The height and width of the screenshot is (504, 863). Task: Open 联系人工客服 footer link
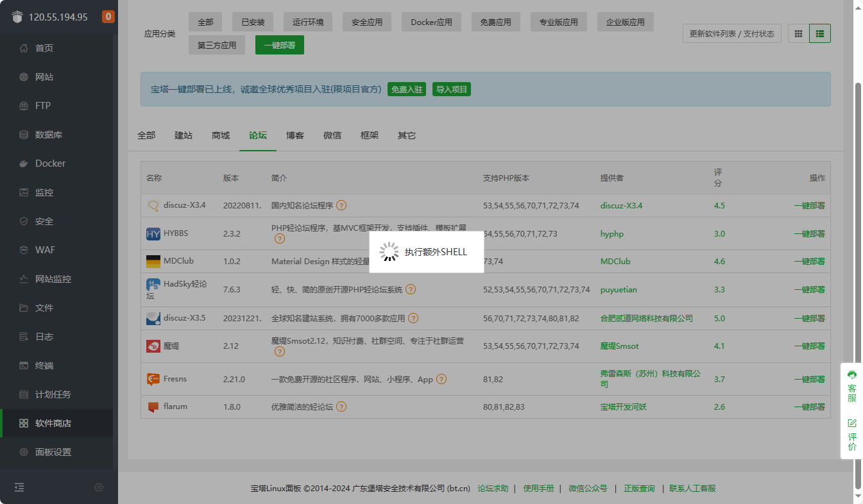click(x=692, y=489)
